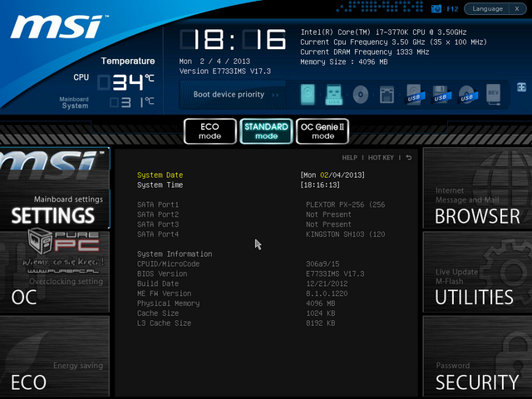Select the USB hard disk boot icon

pos(414,94)
